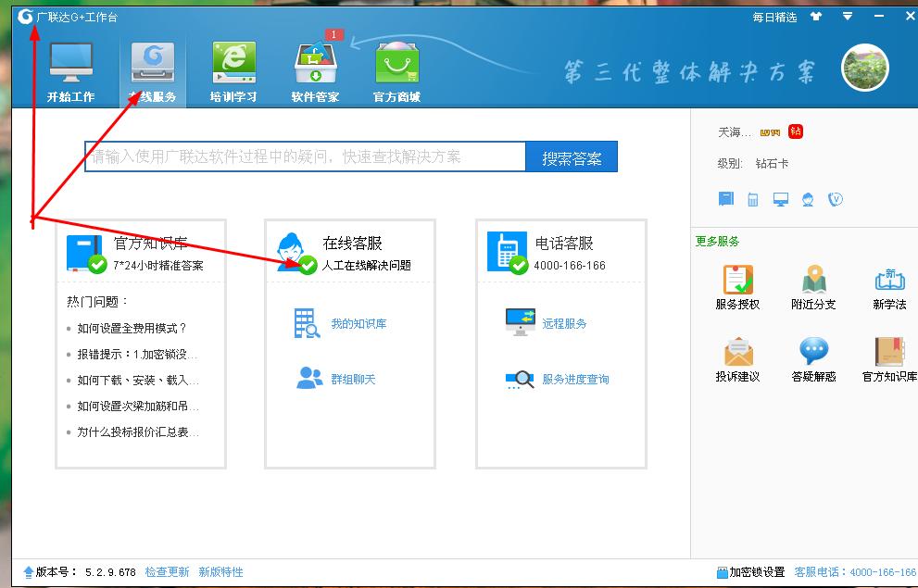Click the 广联达 G+ logo in title bar
Image resolution: width=918 pixels, height=588 pixels.
25,17
